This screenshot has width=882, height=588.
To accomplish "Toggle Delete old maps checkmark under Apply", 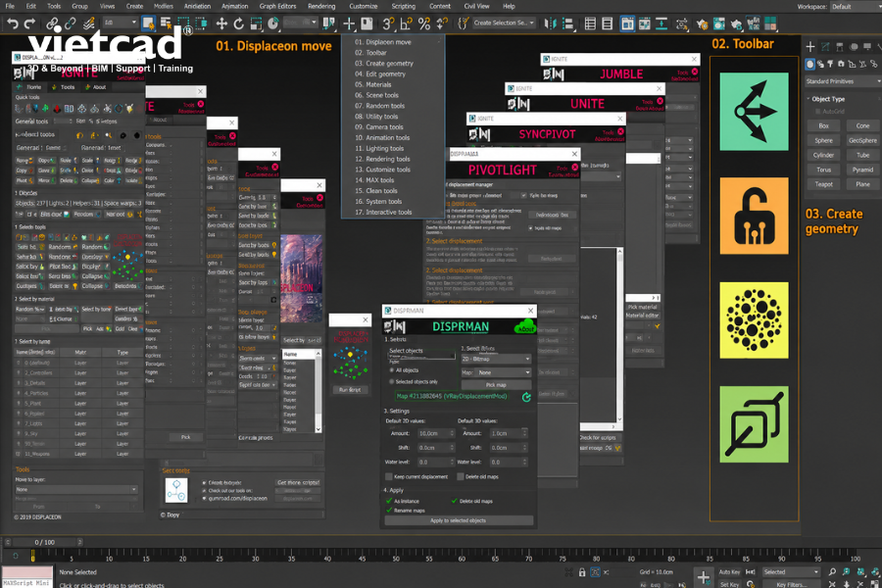I will pos(455,501).
